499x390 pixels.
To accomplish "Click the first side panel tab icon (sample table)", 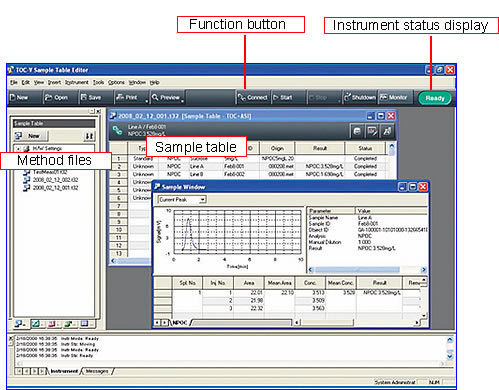I will tap(20, 323).
